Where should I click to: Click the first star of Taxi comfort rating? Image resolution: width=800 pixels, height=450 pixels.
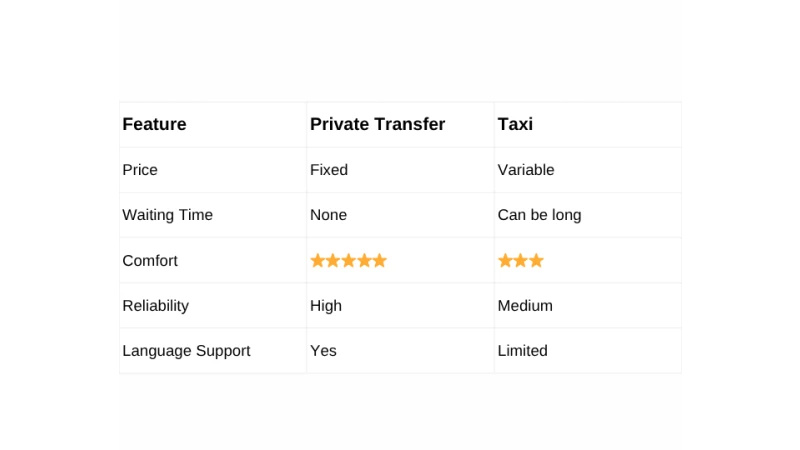click(x=505, y=261)
